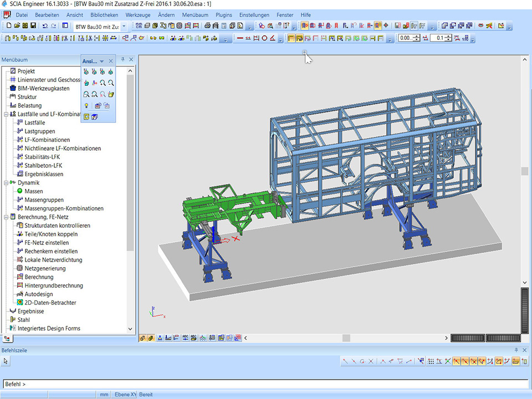Collapse the Dynamik tree node
Image resolution: width=532 pixels, height=399 pixels.
6,183
